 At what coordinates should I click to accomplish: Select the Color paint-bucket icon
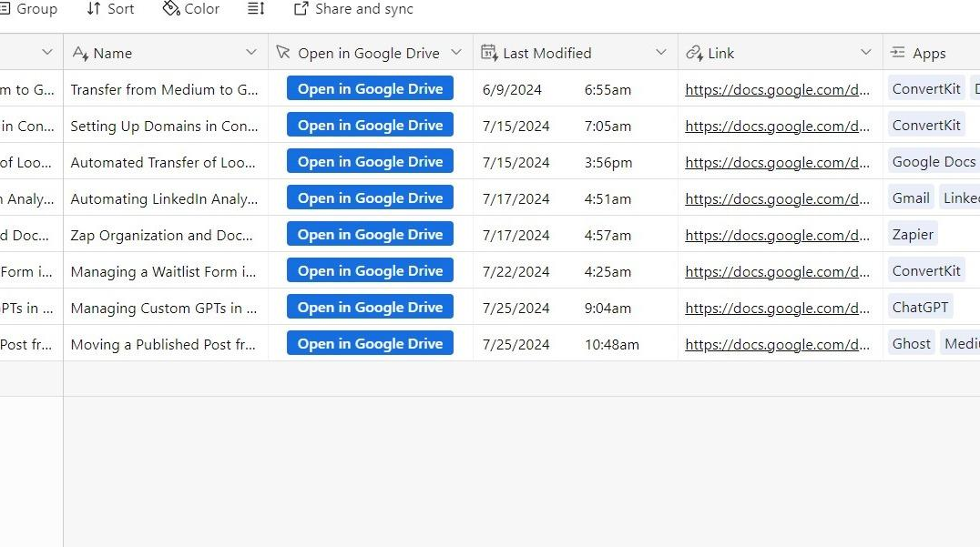pyautogui.click(x=170, y=9)
